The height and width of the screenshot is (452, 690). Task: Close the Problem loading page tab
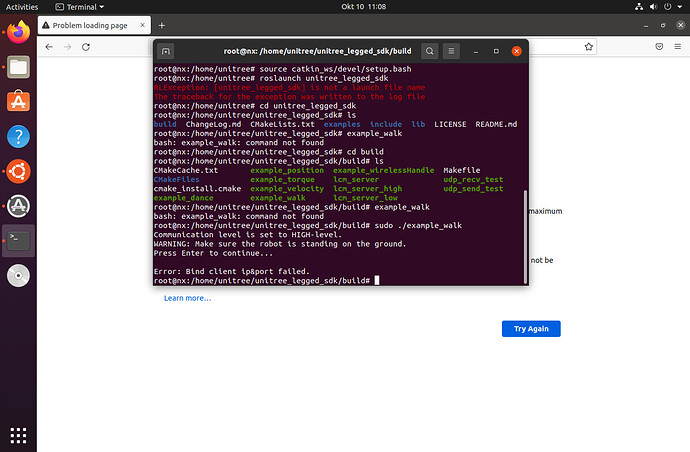[143, 25]
